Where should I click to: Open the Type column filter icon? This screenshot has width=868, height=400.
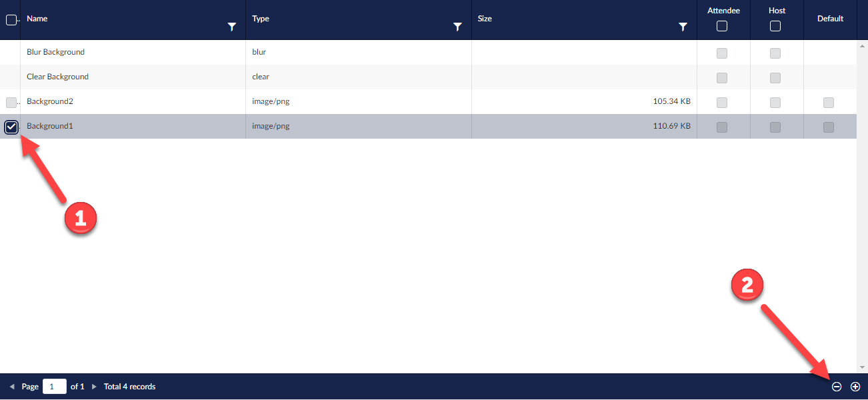tap(457, 27)
